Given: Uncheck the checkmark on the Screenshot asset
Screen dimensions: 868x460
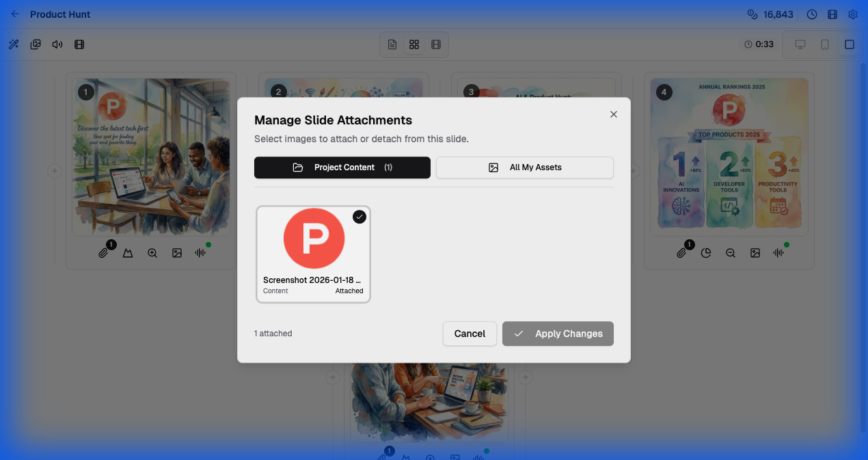Looking at the screenshot, I should [360, 217].
